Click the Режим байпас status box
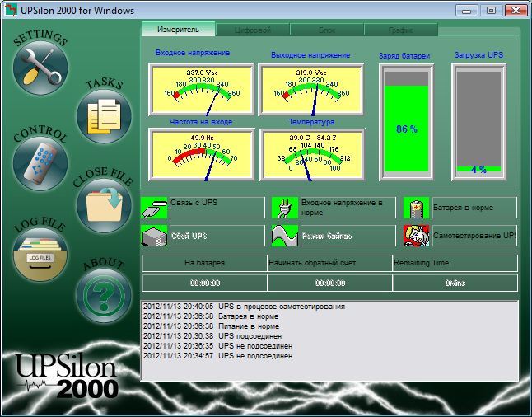 click(348, 236)
